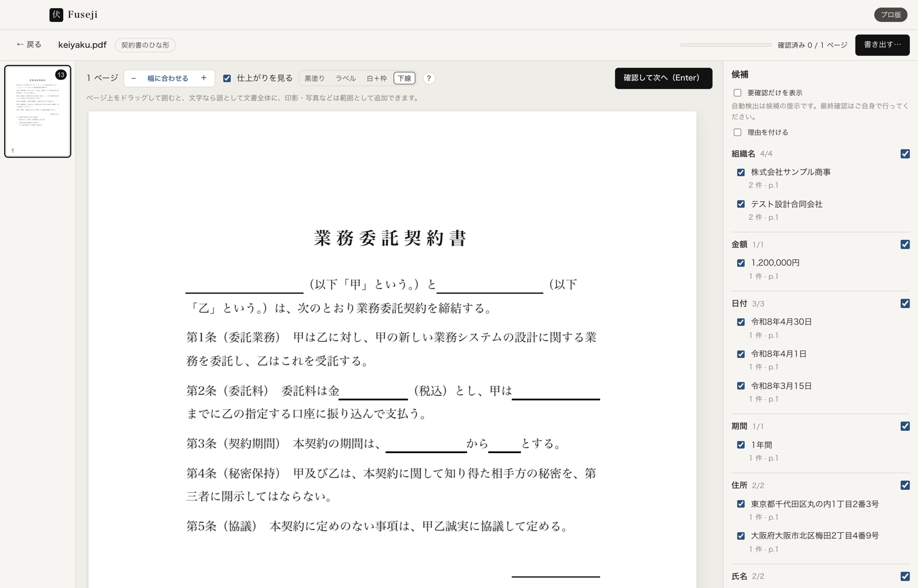The height and width of the screenshot is (588, 918).
Task: Uncheck 令和8年4月1日 candidate
Action: coord(741,354)
